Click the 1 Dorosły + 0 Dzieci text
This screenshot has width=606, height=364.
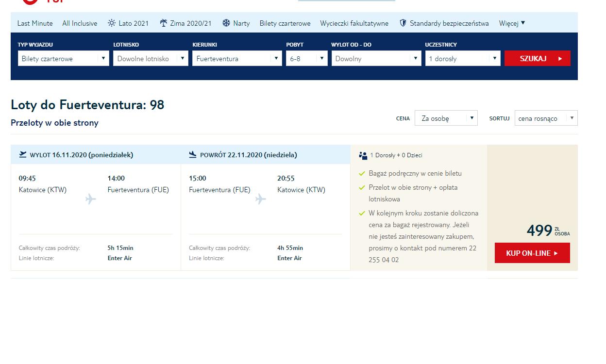[x=396, y=155]
